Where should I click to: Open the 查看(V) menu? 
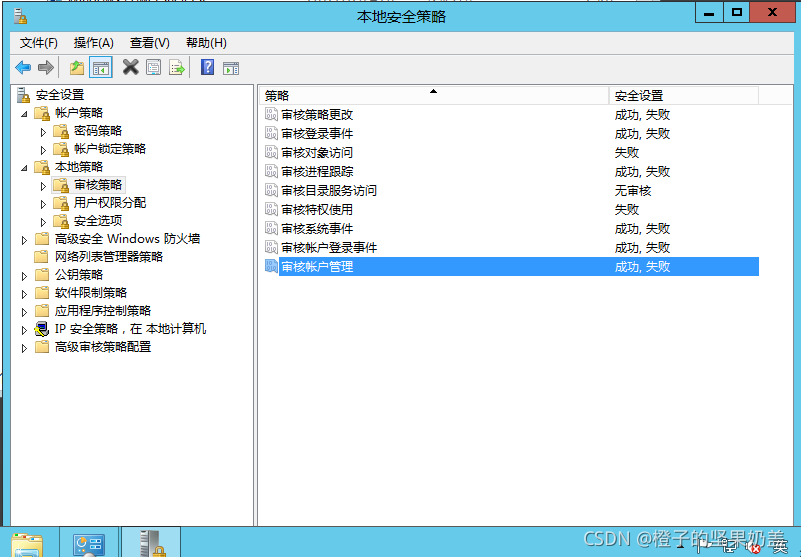[x=150, y=43]
